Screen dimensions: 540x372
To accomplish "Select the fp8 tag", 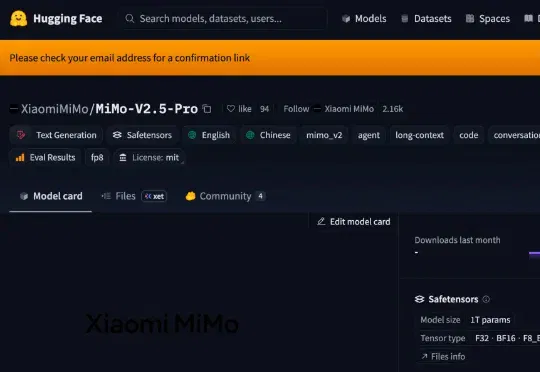I will [x=97, y=157].
